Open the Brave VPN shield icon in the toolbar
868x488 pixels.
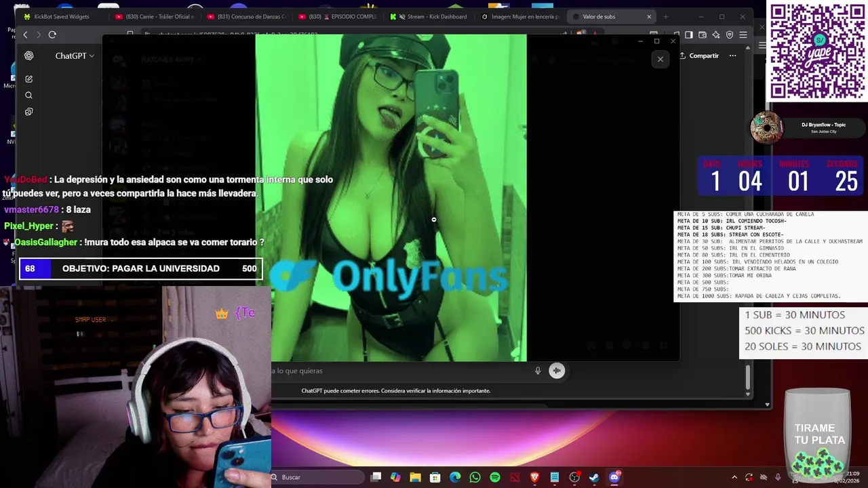tap(730, 35)
